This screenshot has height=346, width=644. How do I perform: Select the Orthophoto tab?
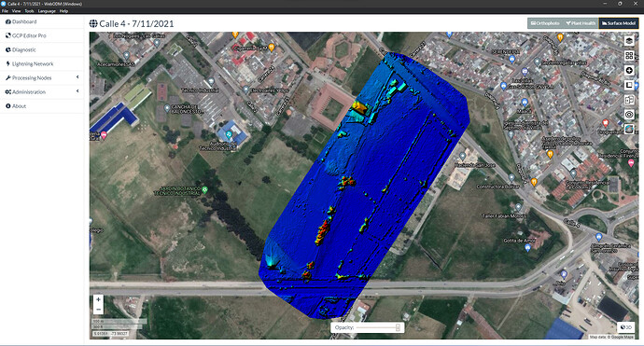point(545,23)
